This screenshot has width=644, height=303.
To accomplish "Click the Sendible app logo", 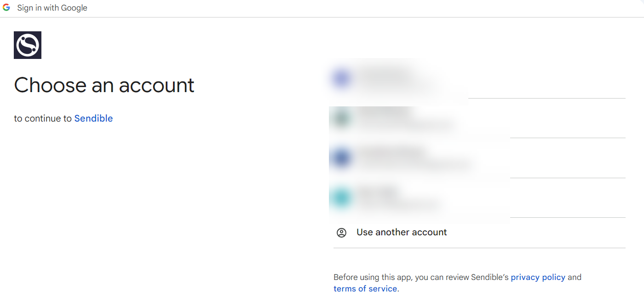I will point(28,45).
